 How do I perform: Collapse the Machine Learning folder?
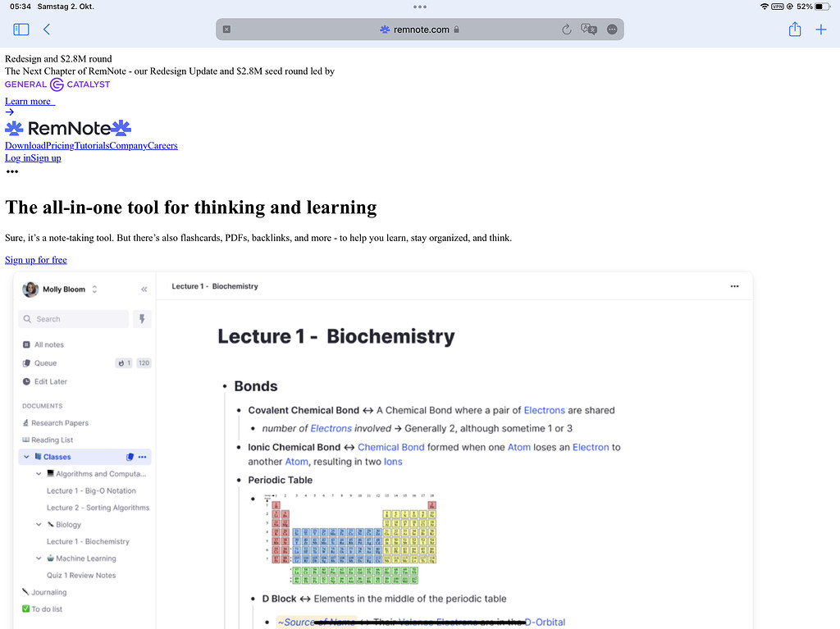[38, 558]
